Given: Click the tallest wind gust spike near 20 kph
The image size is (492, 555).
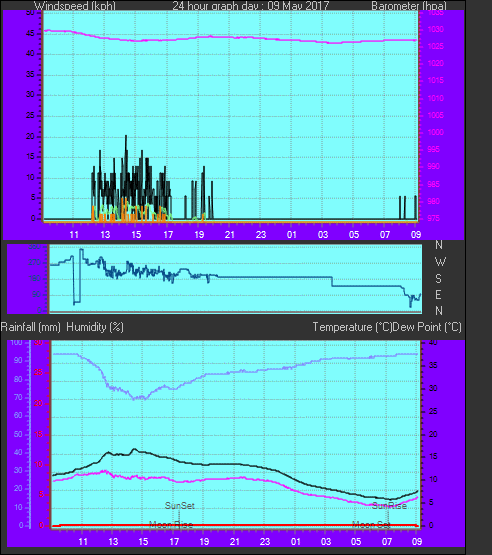Looking at the screenshot, I should pyautogui.click(x=126, y=137).
